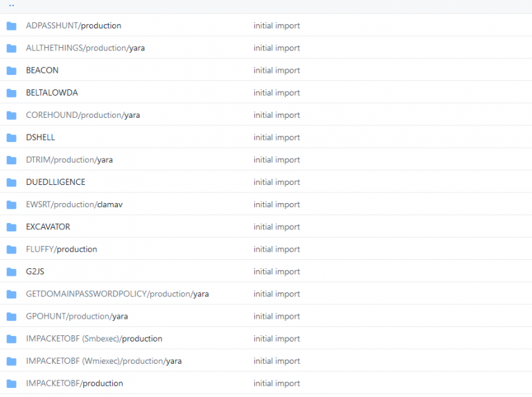Open the EWSRT/production/clamav folder
The width and height of the screenshot is (532, 397).
click(74, 204)
